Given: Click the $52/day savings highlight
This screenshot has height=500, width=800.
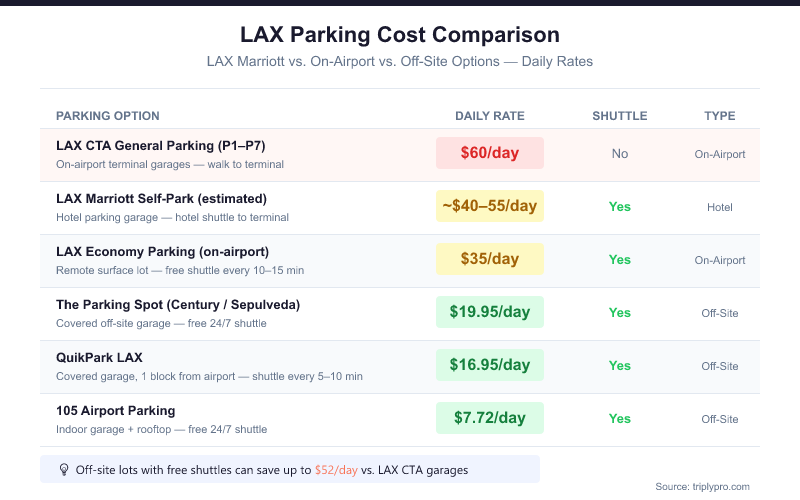Looking at the screenshot, I should pos(335,470).
